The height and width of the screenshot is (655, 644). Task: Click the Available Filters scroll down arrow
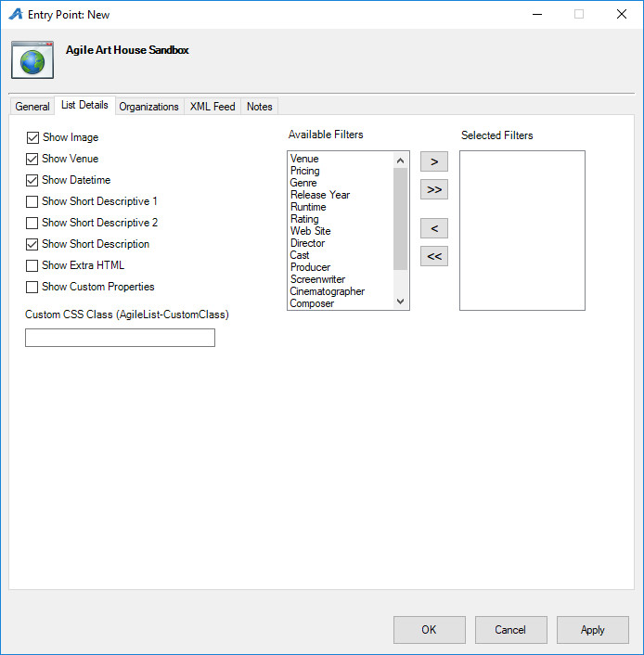point(400,302)
